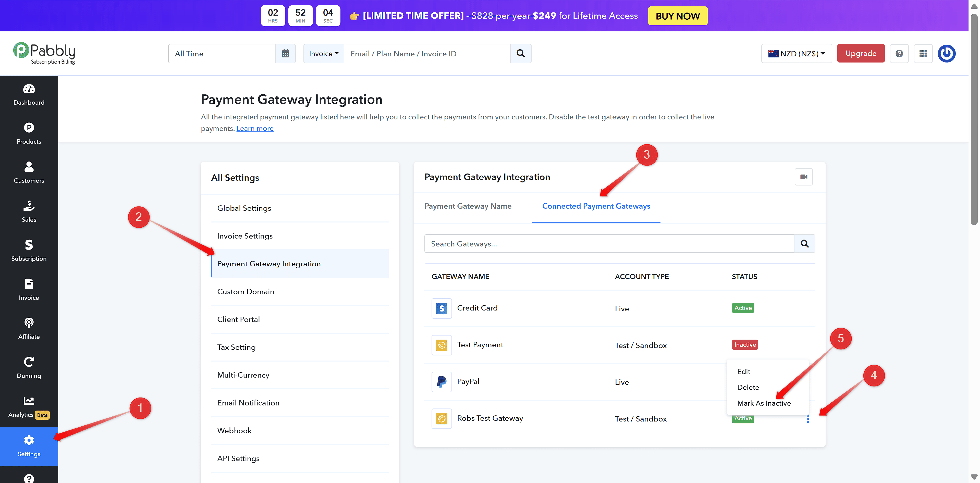This screenshot has height=483, width=980.
Task: Click the BUY NOW button
Action: point(678,16)
